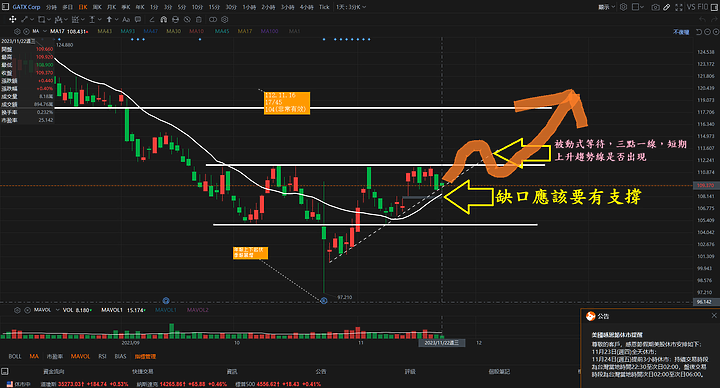Open the 1天:3分K period dropdown
Image resolution: width=720 pixels, height=388 pixels.
click(x=351, y=7)
